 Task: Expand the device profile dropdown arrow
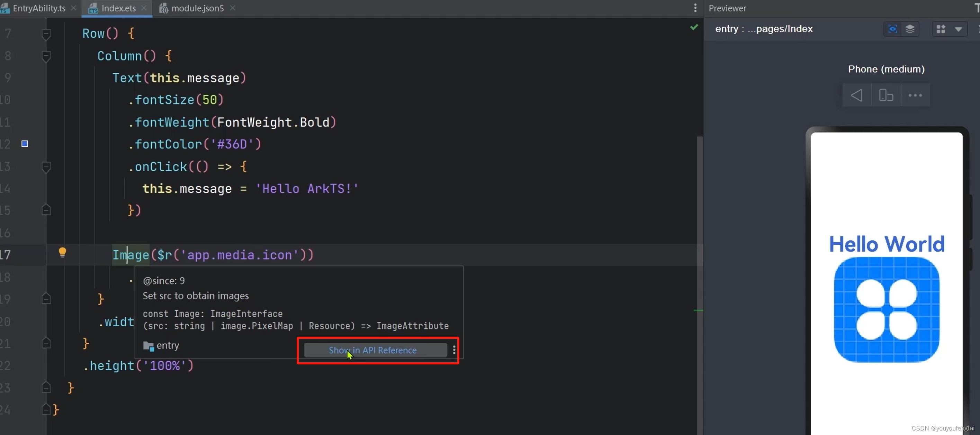click(x=959, y=29)
